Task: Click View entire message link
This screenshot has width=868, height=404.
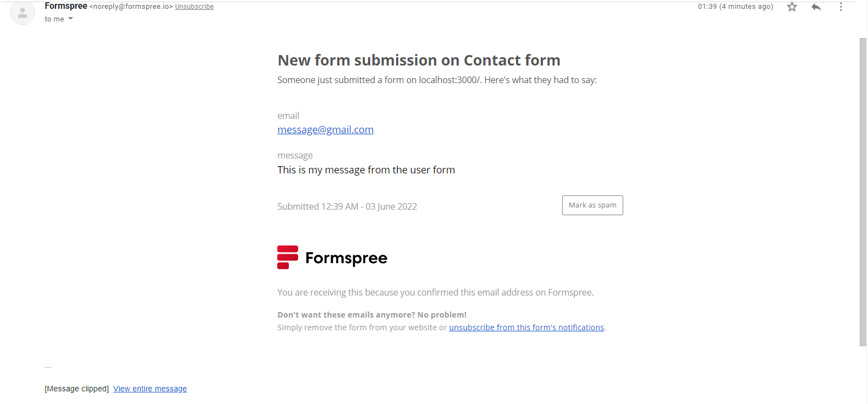Action: point(150,389)
